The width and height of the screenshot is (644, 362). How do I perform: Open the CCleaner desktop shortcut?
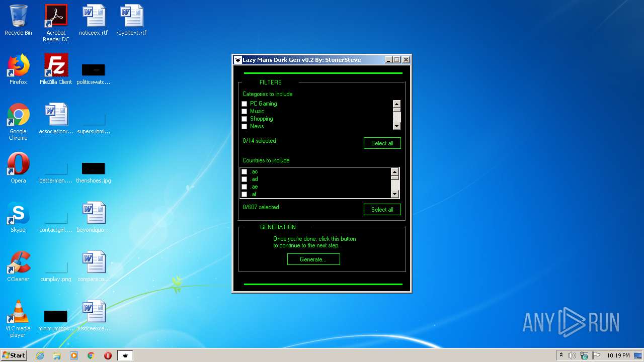[x=18, y=266]
